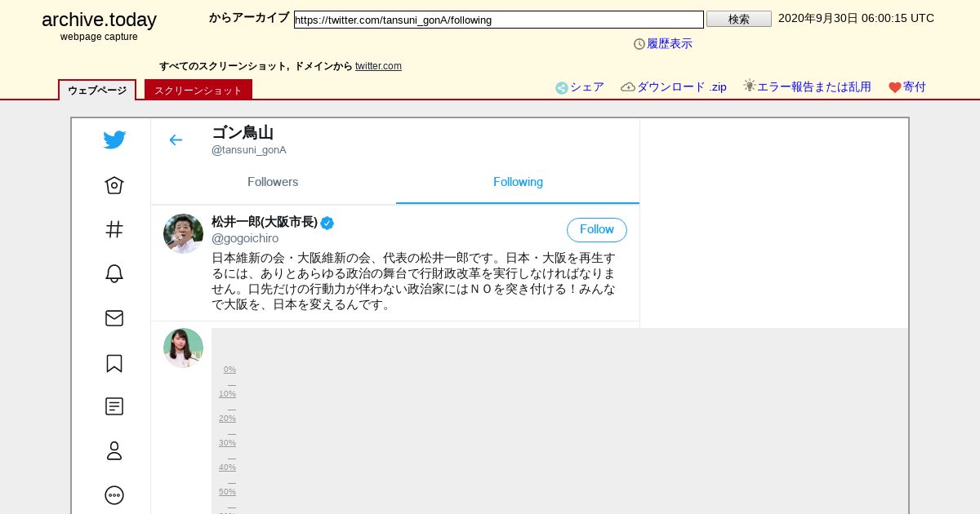Screen dimensions: 980x514
Task: Select the スクリーンショット tab
Action: pyautogui.click(x=198, y=90)
